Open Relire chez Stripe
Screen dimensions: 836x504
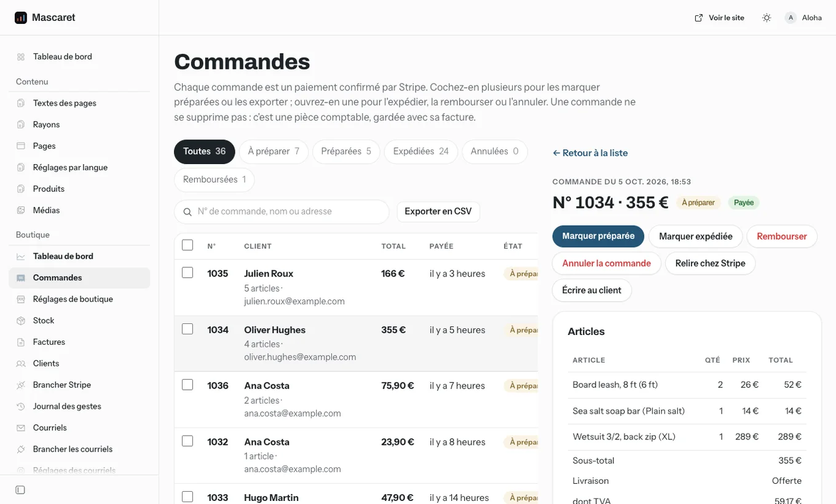point(710,264)
